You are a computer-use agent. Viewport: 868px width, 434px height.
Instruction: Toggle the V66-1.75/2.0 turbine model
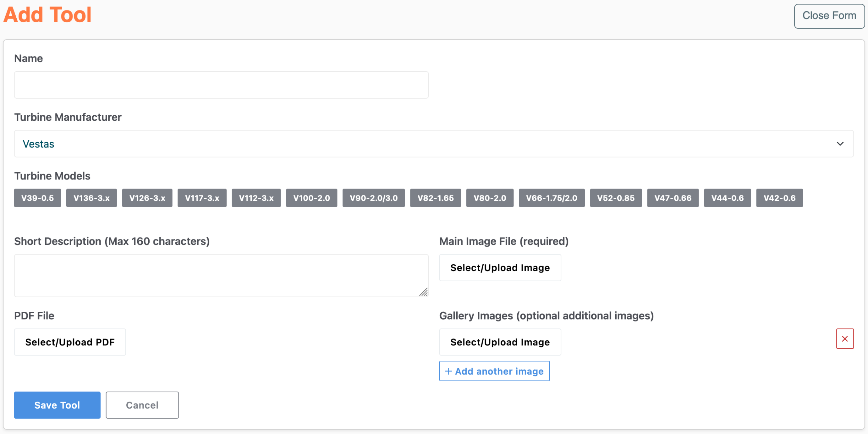click(552, 198)
